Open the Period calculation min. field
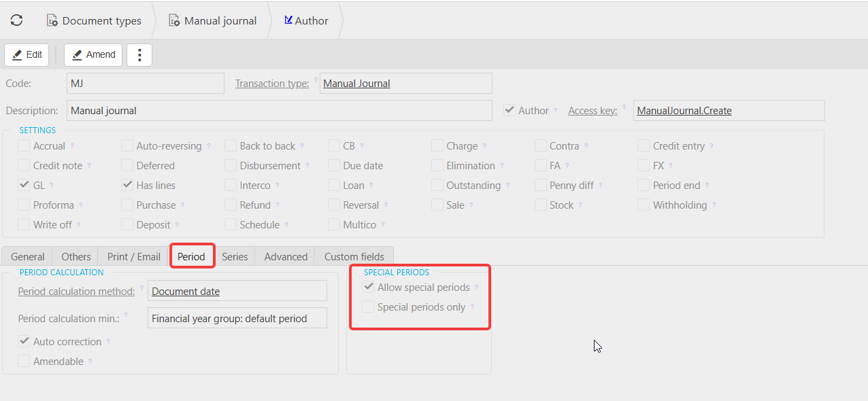Image resolution: width=868 pixels, height=401 pixels. tap(237, 318)
